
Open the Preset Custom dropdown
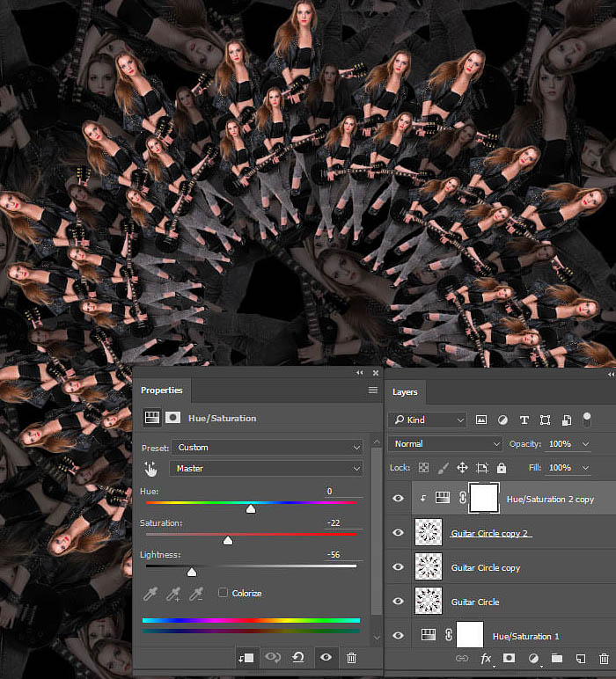268,448
